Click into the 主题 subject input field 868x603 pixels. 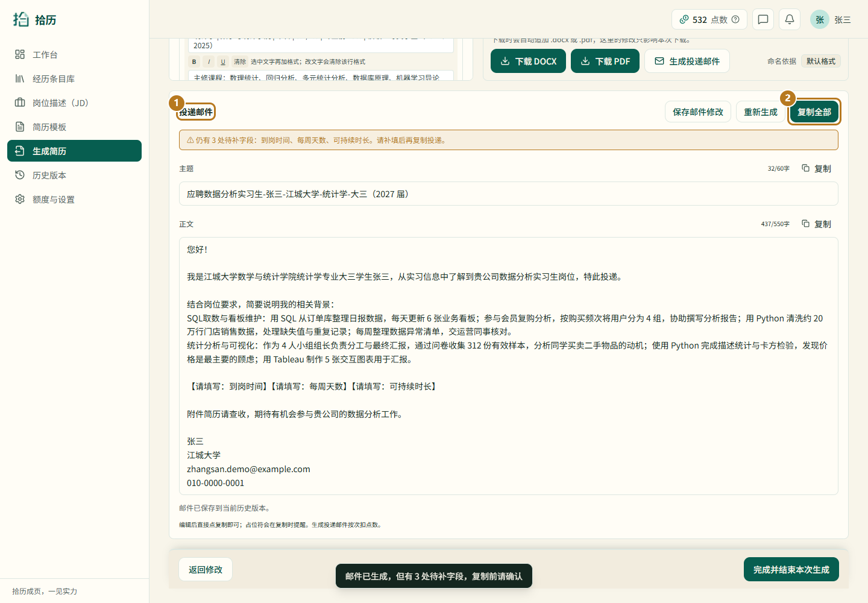[509, 194]
